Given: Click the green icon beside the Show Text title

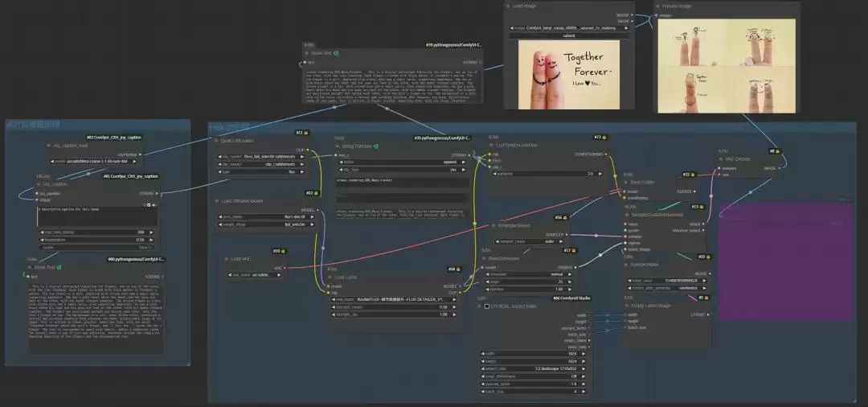Looking at the screenshot, I should (59, 268).
